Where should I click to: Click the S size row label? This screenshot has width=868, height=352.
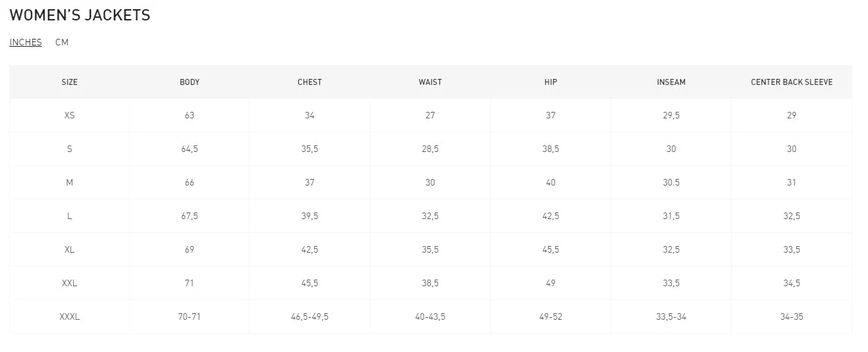[69, 149]
